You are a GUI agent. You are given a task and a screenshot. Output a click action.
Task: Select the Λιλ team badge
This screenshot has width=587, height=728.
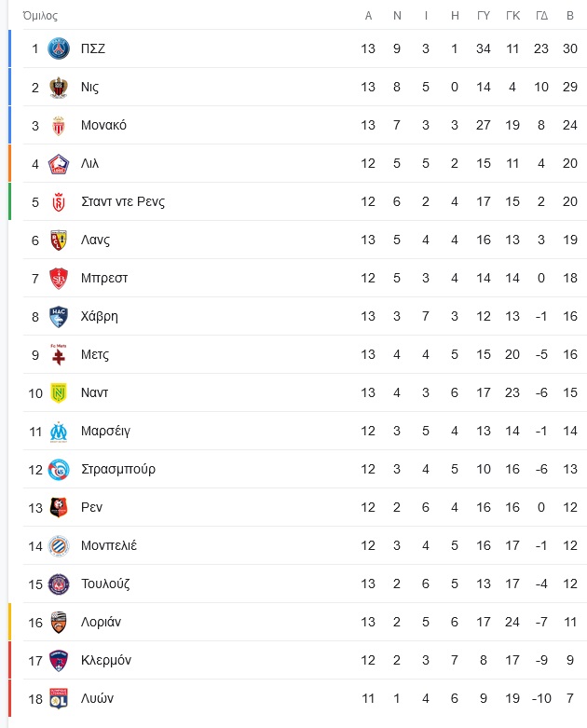coord(59,164)
